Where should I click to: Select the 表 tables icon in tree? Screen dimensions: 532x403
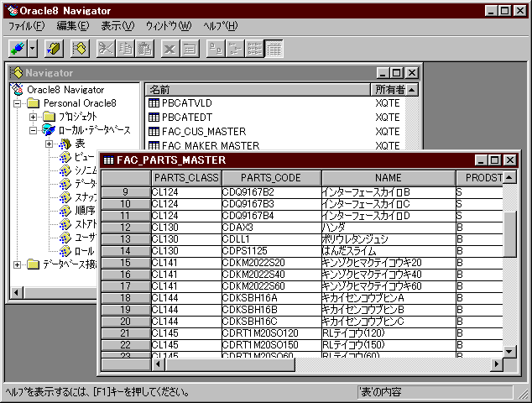(65, 144)
